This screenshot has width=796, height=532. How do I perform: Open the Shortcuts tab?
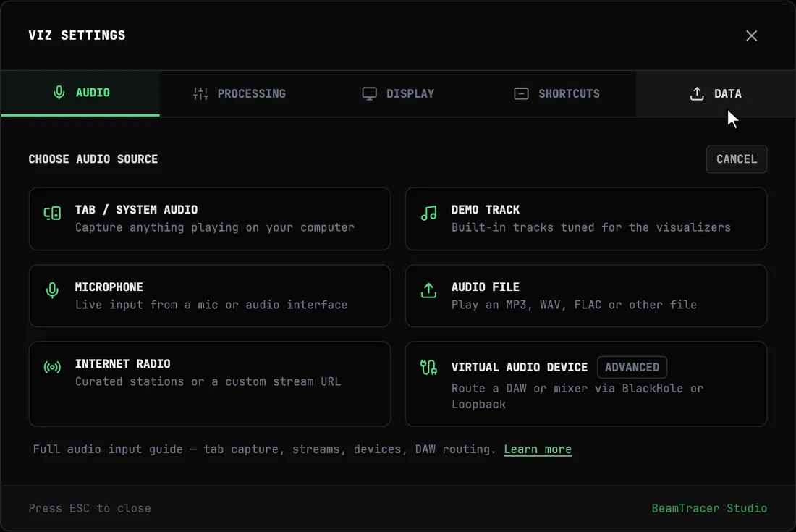click(557, 93)
